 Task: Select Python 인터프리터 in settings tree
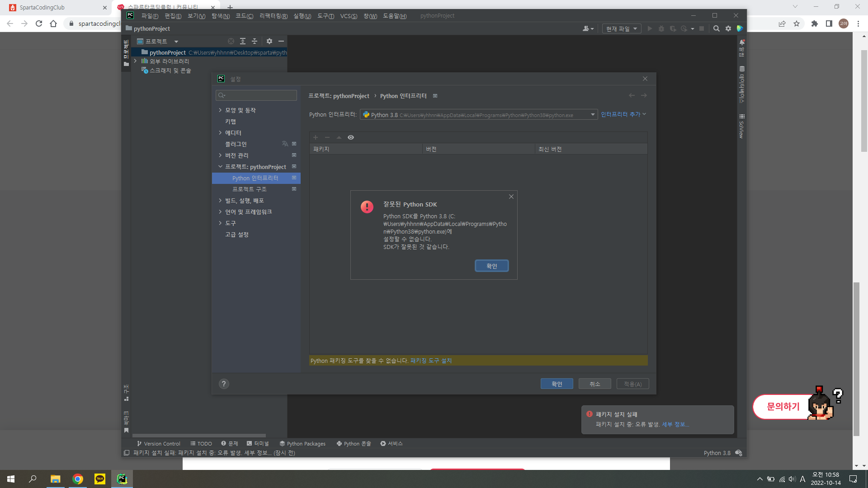[x=256, y=178]
